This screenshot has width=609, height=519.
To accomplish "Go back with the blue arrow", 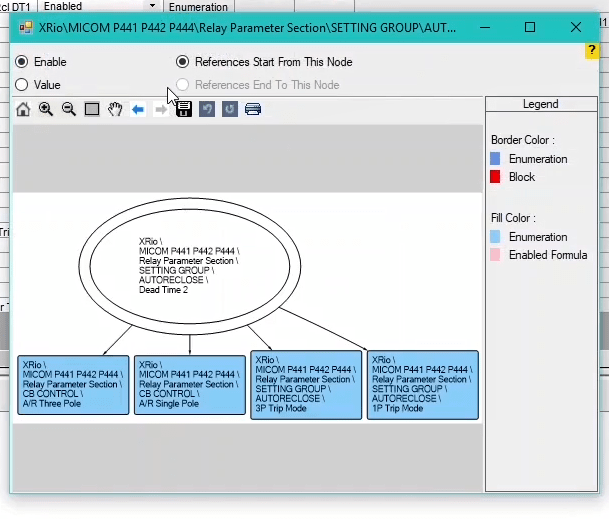I will point(138,109).
